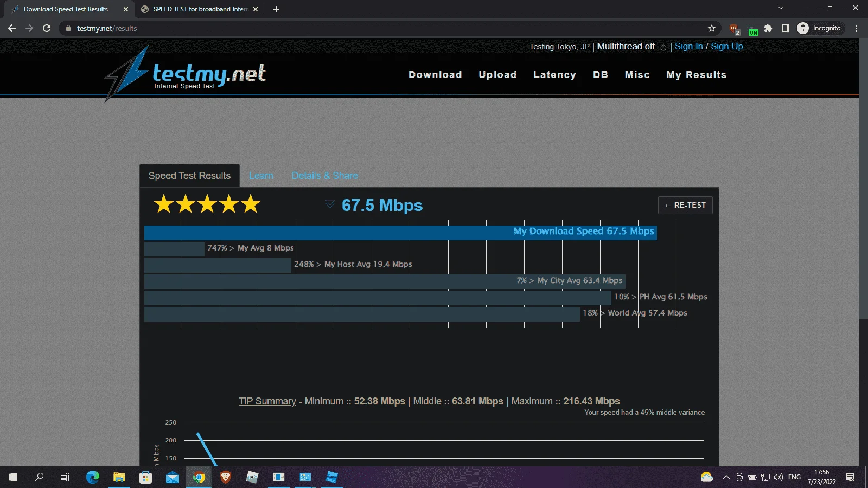Click the browser forward arrow
This screenshot has height=488, width=868.
[29, 28]
